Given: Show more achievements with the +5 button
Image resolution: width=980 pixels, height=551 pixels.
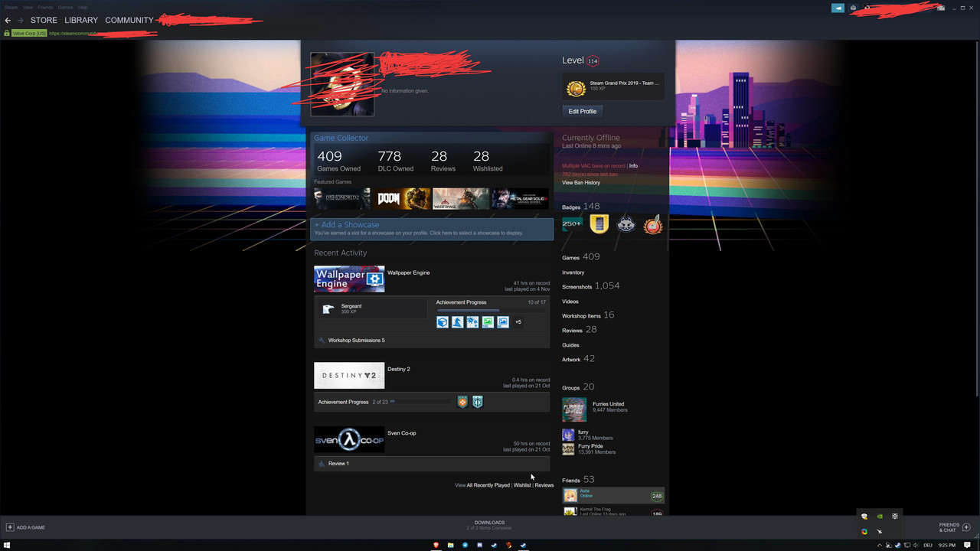Looking at the screenshot, I should click(x=518, y=322).
